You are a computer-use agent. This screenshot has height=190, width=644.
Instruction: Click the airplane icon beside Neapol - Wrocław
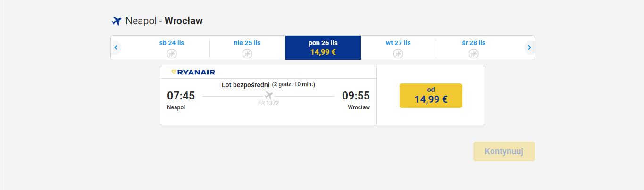(x=117, y=21)
